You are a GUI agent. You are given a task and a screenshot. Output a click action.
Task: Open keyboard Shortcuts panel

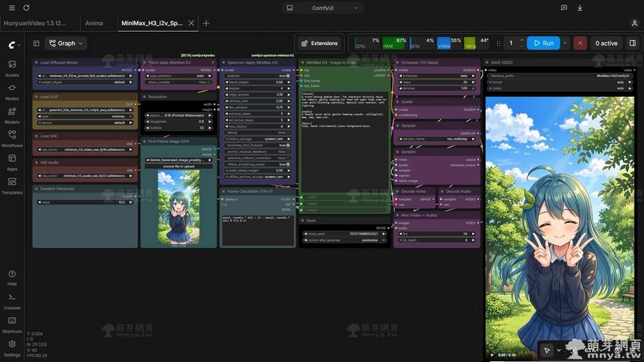pos(12,325)
